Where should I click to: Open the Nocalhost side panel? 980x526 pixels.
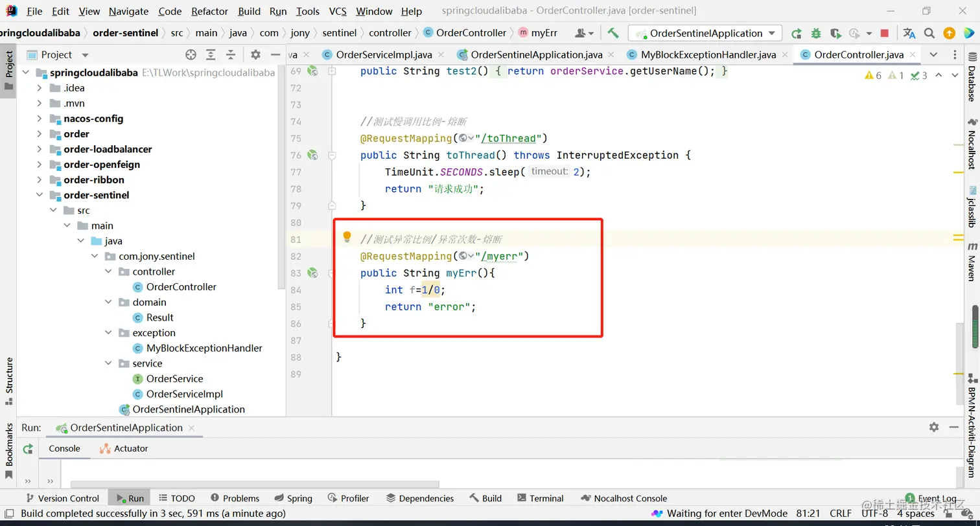tap(972, 144)
